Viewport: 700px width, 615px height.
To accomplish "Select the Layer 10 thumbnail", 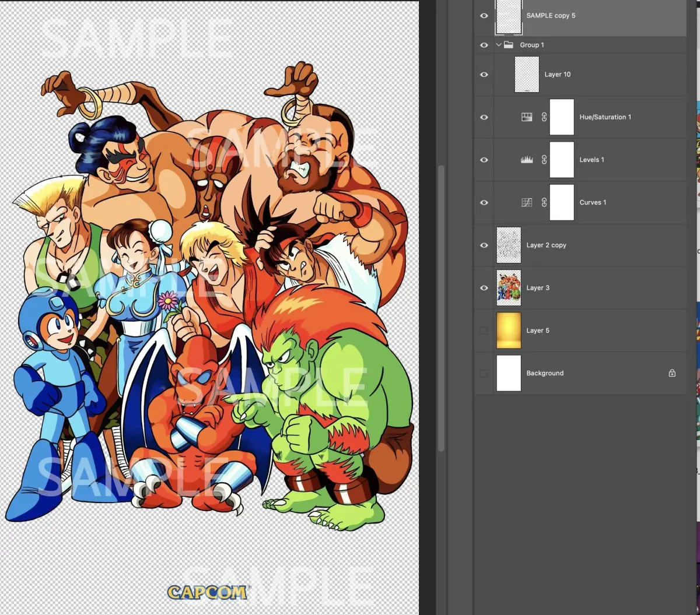I will click(527, 75).
